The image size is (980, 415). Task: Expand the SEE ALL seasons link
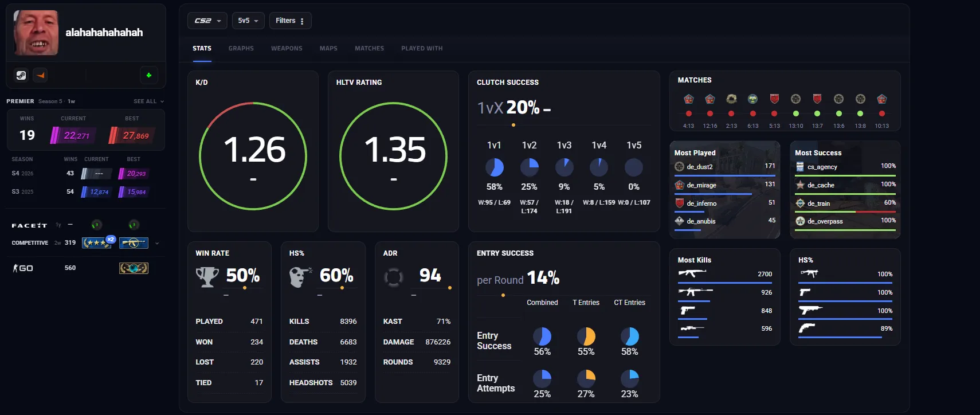point(148,101)
